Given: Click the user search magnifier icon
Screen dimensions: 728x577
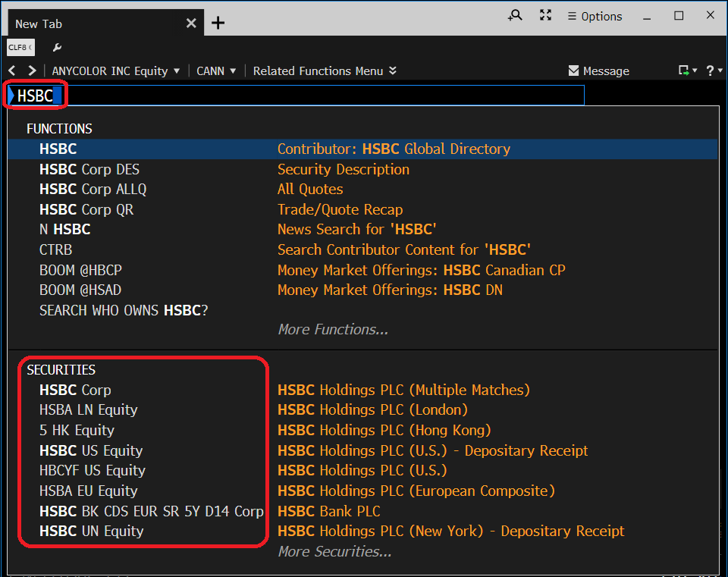Looking at the screenshot, I should pyautogui.click(x=515, y=16).
